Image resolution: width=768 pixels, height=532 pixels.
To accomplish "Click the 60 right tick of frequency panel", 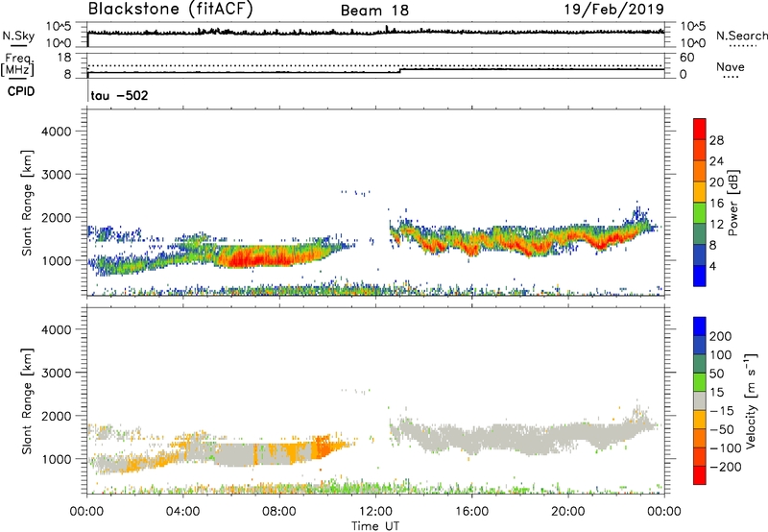I will coord(686,58).
